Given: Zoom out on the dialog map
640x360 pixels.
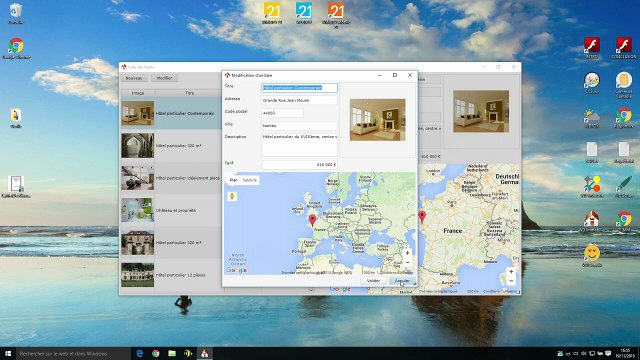Looking at the screenshot, I should [x=407, y=262].
